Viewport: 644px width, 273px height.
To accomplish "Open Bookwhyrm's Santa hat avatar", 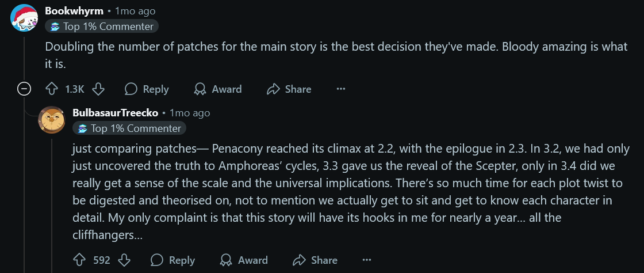I will [x=24, y=18].
